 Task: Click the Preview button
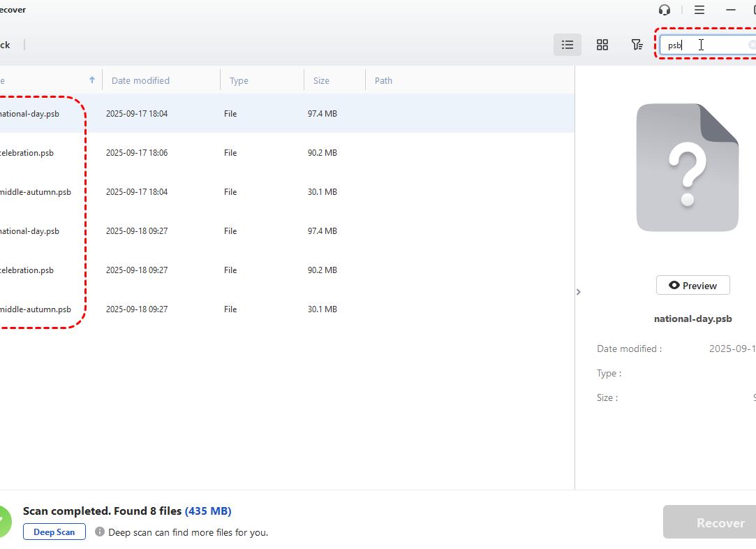tap(692, 285)
